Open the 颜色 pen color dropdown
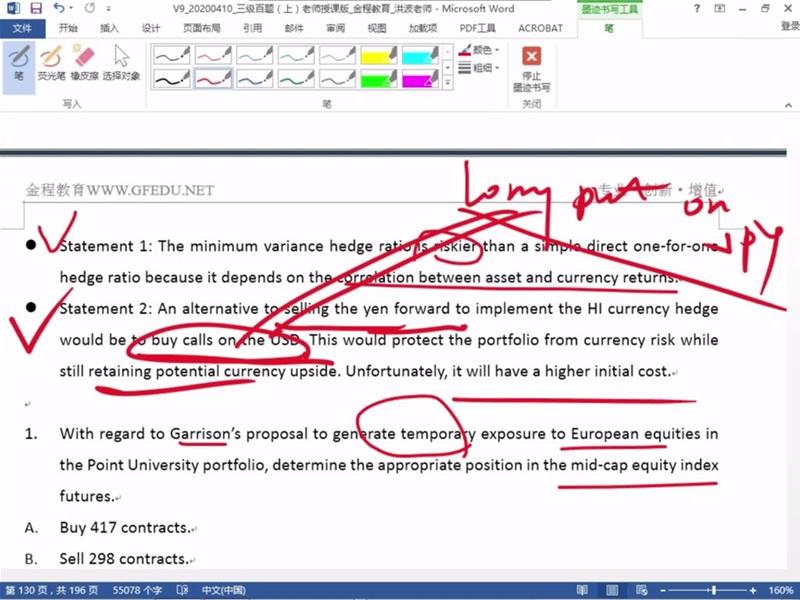This screenshot has width=800, height=600. 484,49
